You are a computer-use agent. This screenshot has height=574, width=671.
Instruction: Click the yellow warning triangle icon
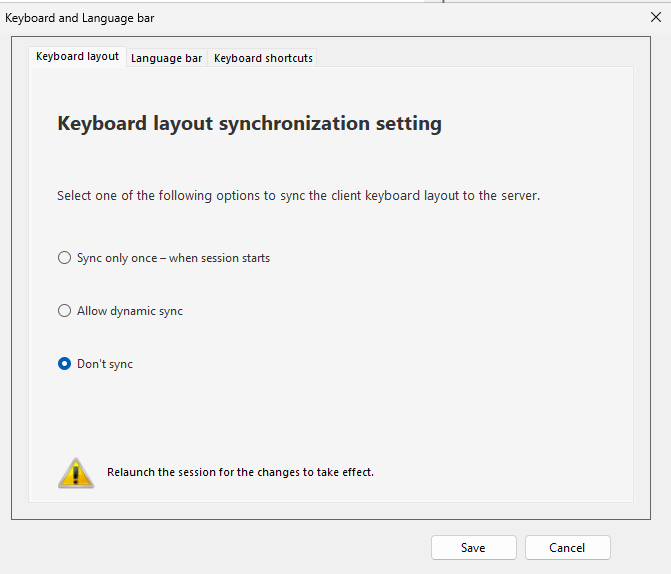[75, 473]
